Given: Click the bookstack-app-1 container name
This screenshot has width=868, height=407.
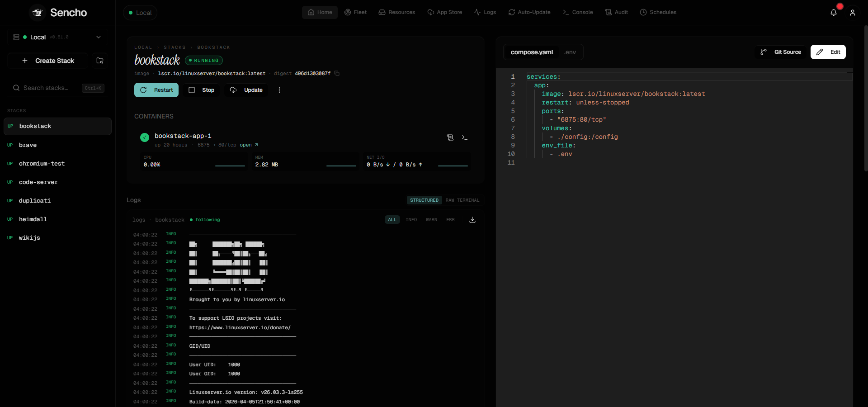Looking at the screenshot, I should 183,136.
